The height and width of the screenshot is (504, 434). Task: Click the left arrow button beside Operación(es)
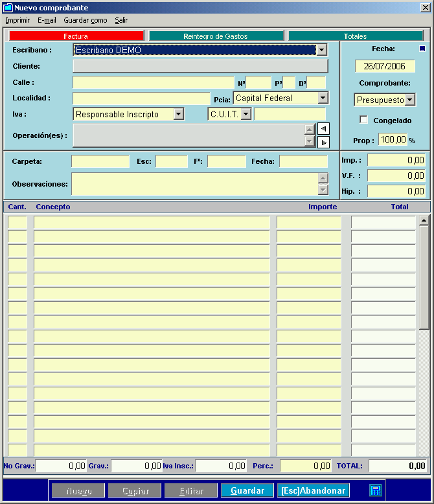click(x=323, y=129)
